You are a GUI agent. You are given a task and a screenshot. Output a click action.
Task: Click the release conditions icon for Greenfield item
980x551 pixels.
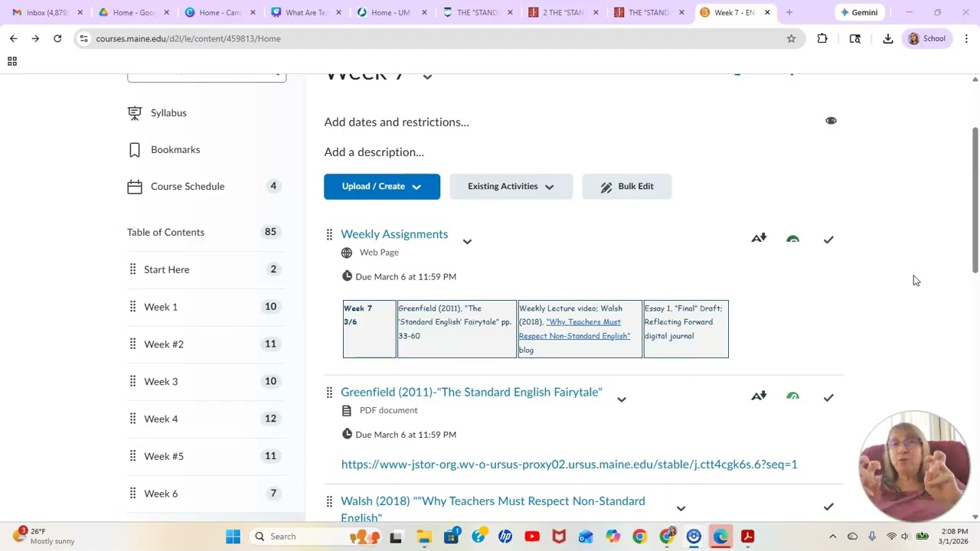click(759, 396)
